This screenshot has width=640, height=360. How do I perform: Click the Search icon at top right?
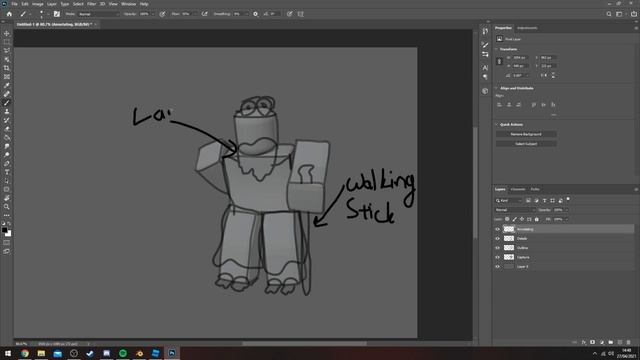(609, 14)
